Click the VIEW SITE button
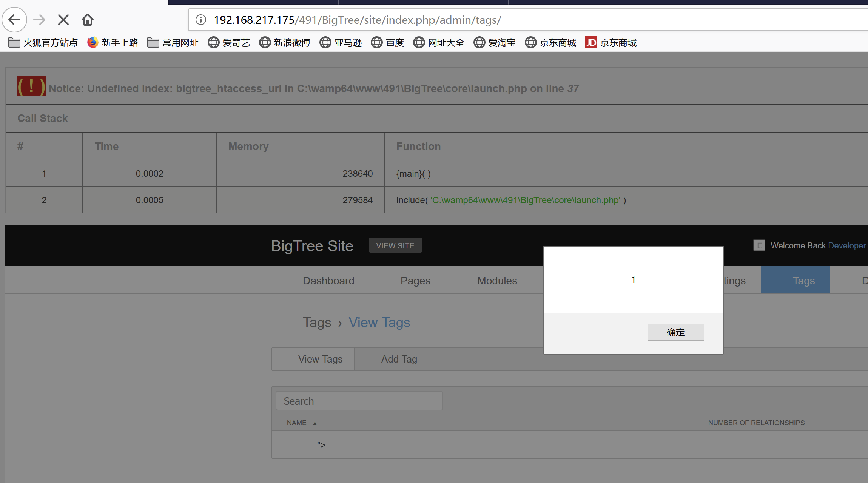 click(395, 245)
